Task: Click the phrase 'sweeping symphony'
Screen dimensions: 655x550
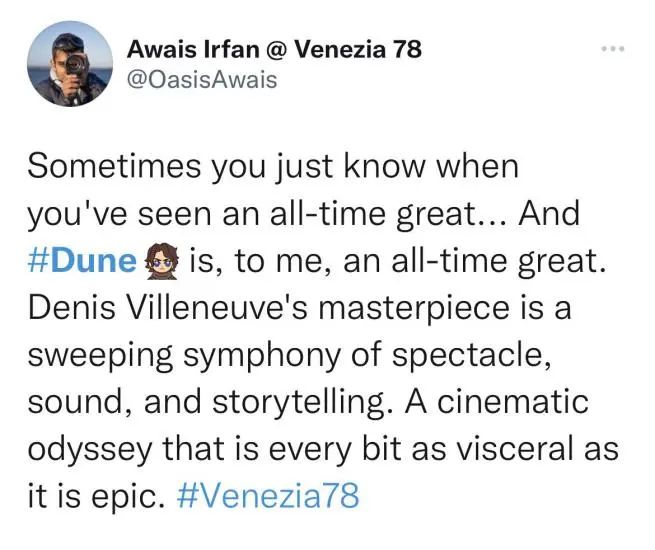Action: pyautogui.click(x=184, y=357)
